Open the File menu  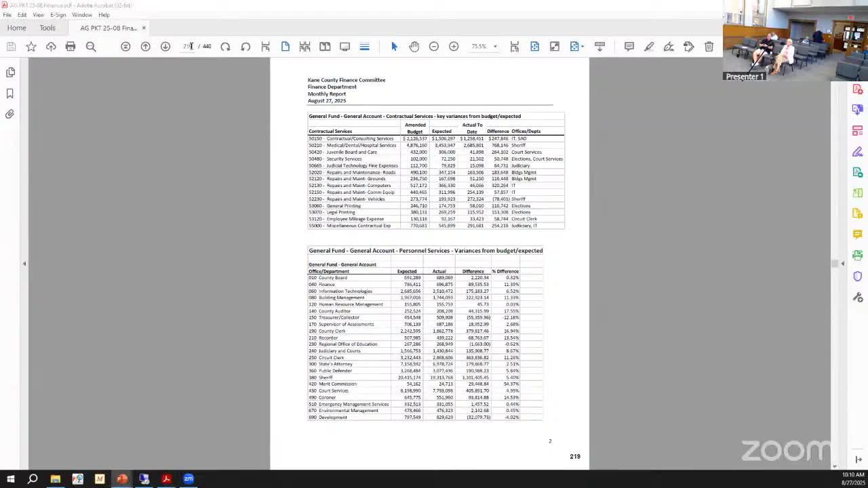pos(7,15)
